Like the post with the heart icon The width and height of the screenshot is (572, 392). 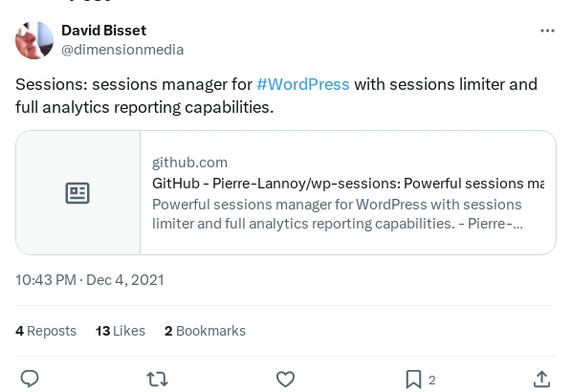[285, 379]
